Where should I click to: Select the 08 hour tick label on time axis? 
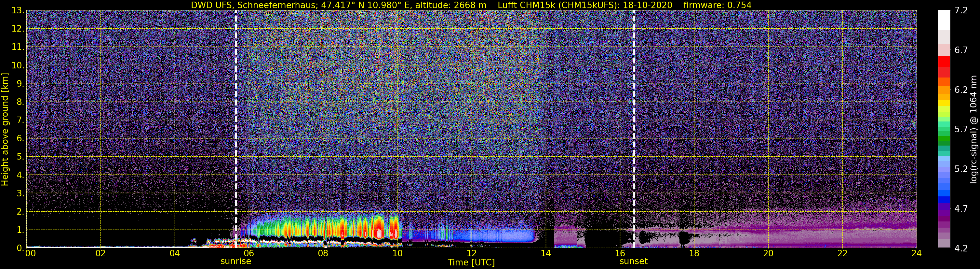[323, 253]
